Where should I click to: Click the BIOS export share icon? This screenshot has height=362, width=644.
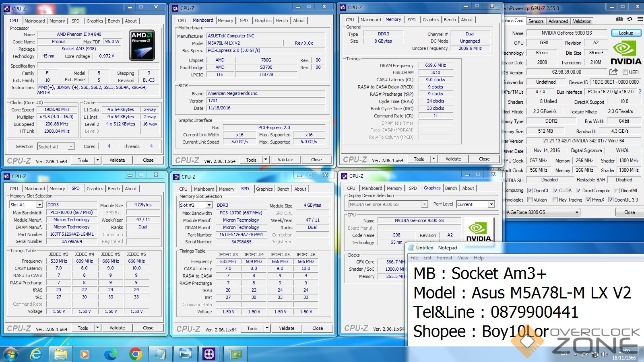pos(613,72)
